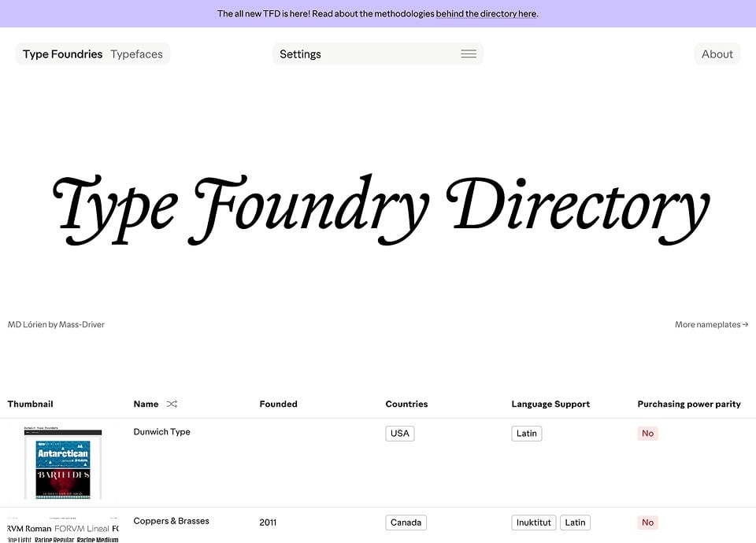Expand the Settings panel
This screenshot has height=543, width=756.
377,54
